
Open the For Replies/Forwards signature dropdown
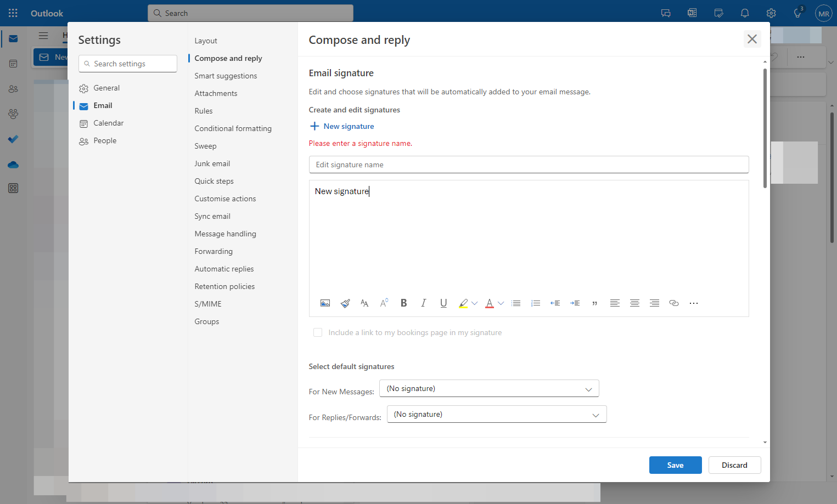tap(497, 414)
